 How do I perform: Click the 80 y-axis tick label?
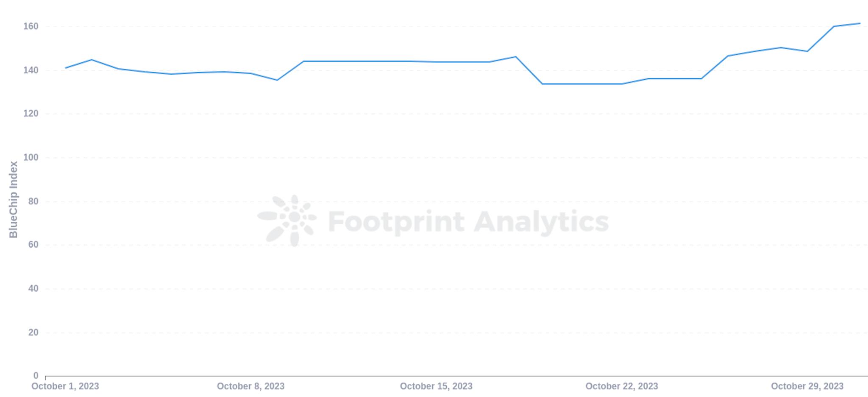33,201
